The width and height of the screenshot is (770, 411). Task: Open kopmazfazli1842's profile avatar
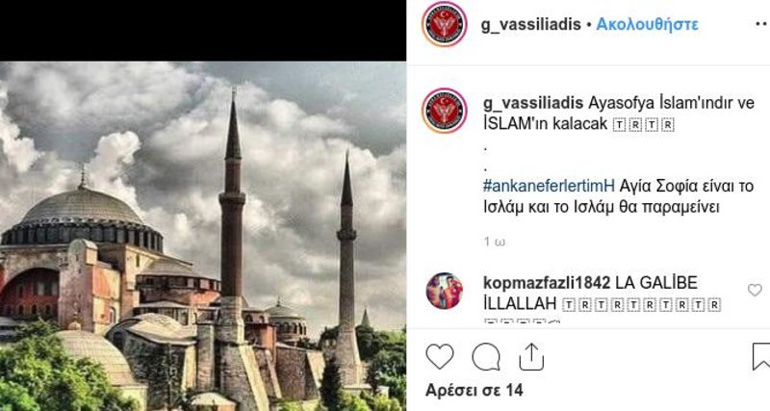click(444, 291)
